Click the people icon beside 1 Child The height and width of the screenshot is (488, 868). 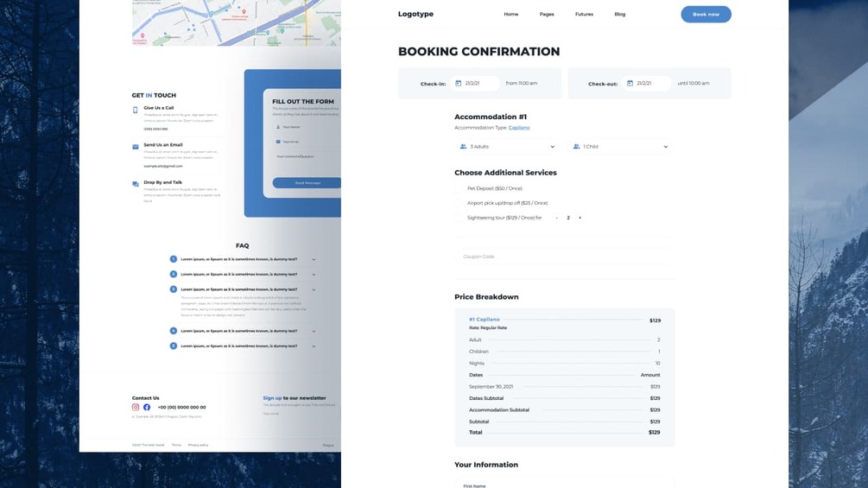576,147
